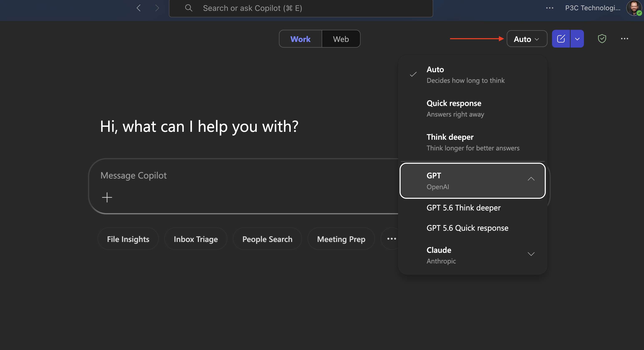Click the People Search suggestion
The image size is (644, 350).
(x=267, y=239)
